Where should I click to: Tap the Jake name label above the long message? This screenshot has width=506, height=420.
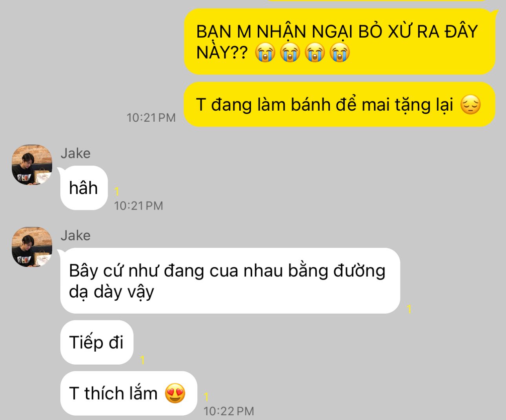coord(75,236)
